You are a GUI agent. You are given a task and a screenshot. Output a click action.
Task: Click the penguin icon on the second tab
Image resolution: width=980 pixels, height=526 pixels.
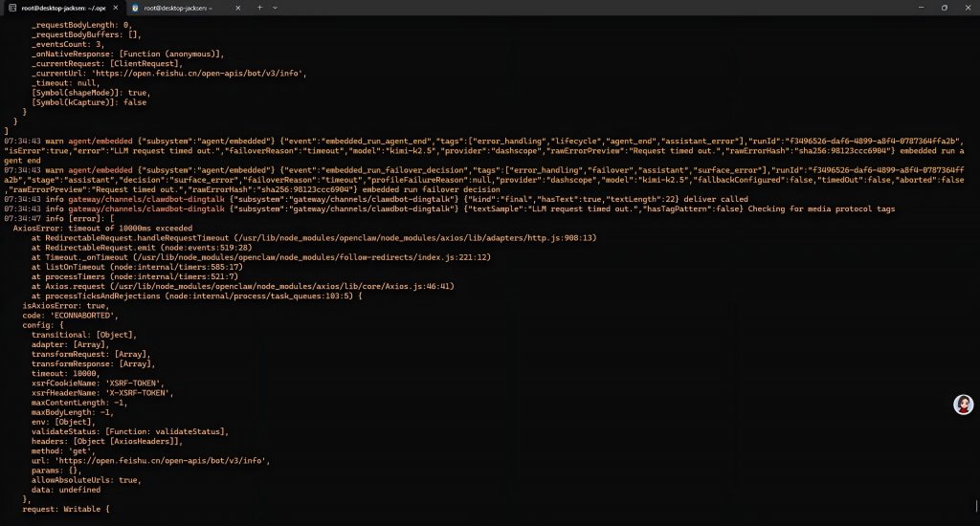coord(137,8)
